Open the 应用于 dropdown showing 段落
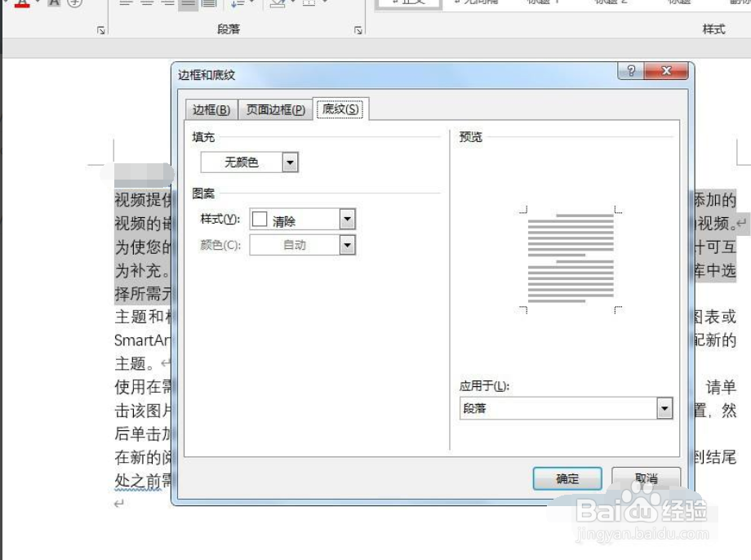This screenshot has width=751, height=560. point(664,407)
